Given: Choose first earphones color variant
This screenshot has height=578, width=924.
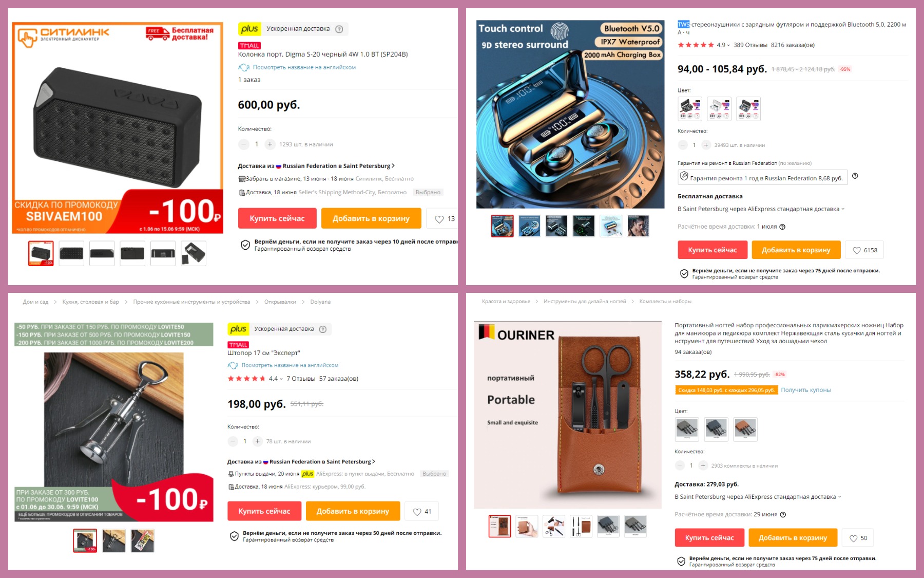Looking at the screenshot, I should (x=690, y=109).
